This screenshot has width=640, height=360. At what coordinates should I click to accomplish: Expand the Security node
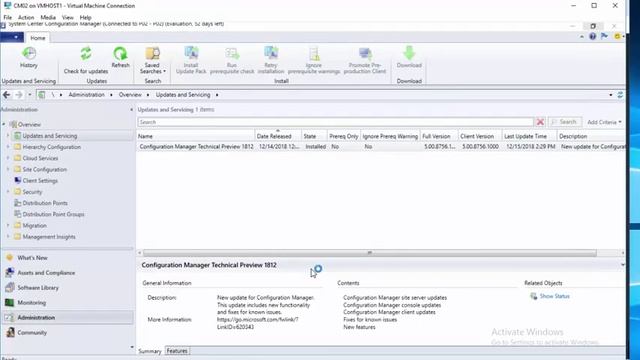coord(8,192)
